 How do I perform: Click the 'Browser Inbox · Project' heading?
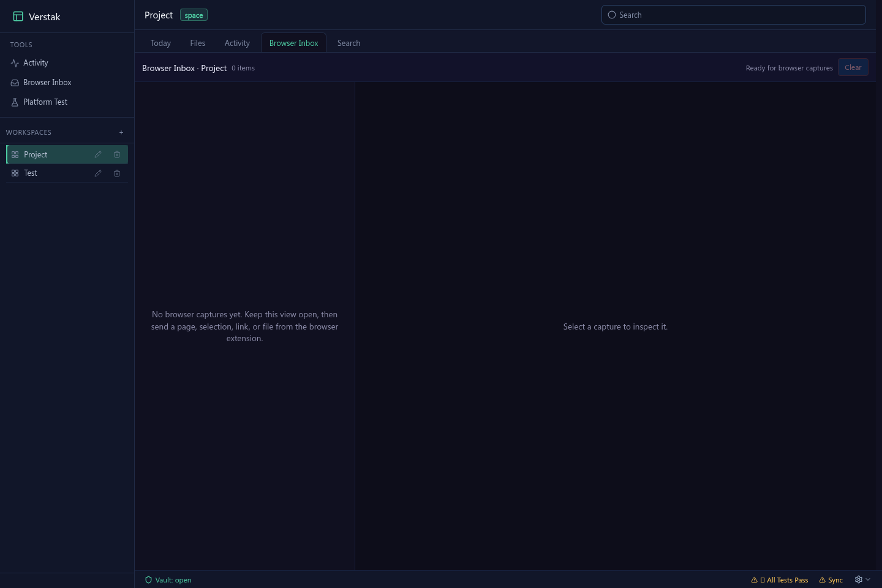click(184, 68)
